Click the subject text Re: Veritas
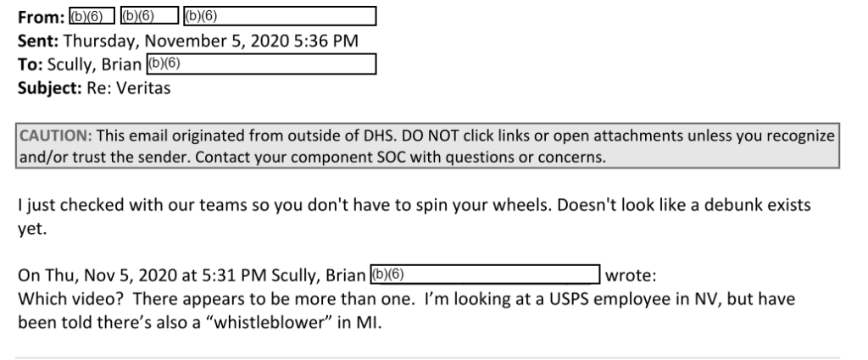 click(129, 88)
